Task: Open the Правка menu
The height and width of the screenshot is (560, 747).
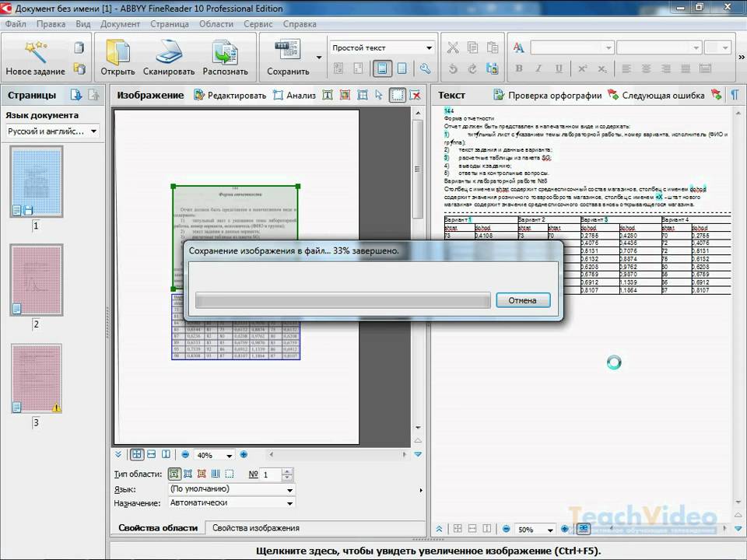Action: pos(51,24)
